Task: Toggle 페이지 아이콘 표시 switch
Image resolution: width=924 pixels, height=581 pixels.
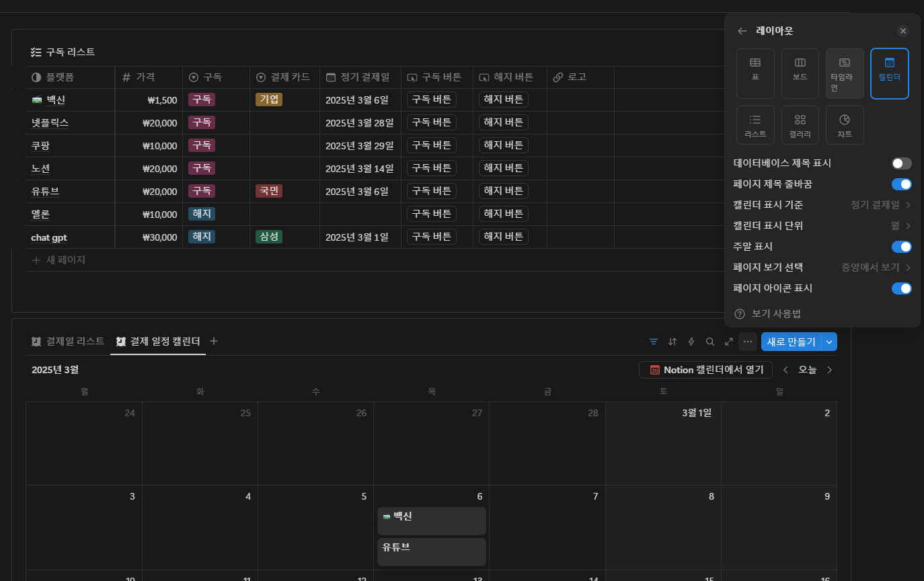Action: coord(902,288)
